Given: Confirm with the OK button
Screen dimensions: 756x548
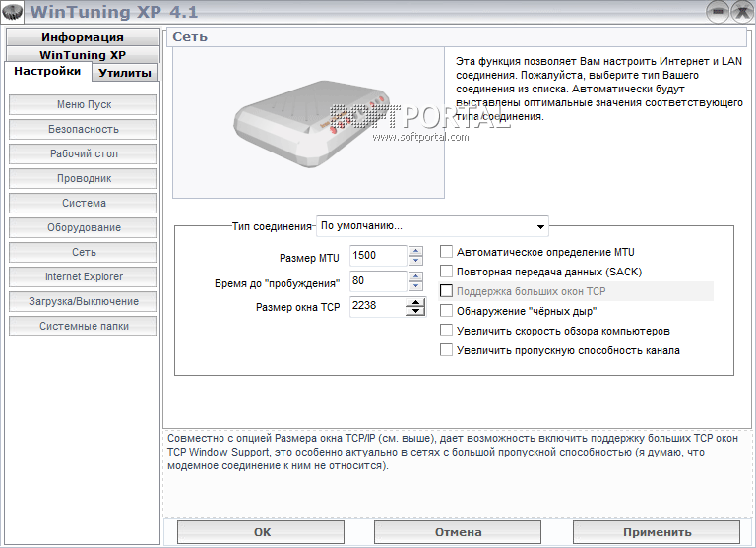Looking at the screenshot, I should coord(261,532).
